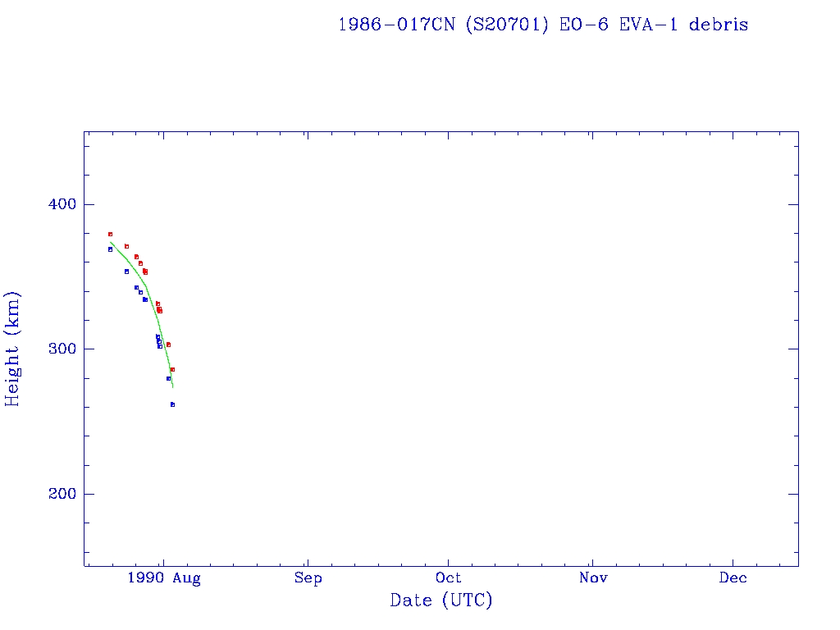Image resolution: width=840 pixels, height=630 pixels.
Task: Click the Oct date label
Action: (x=449, y=578)
